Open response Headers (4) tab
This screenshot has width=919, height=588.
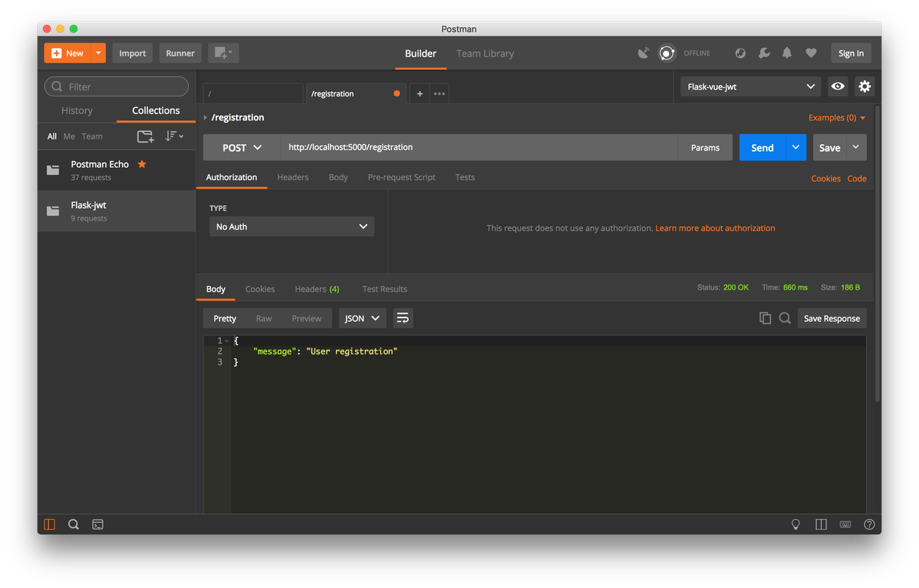click(x=317, y=289)
